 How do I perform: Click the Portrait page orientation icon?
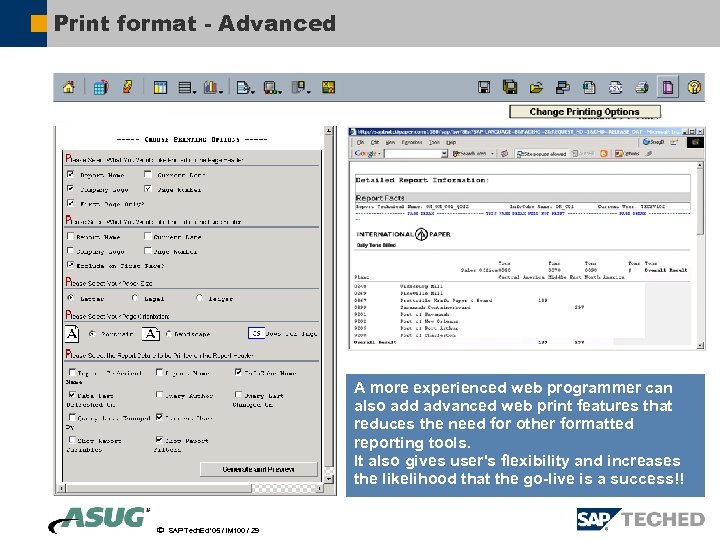click(x=72, y=333)
